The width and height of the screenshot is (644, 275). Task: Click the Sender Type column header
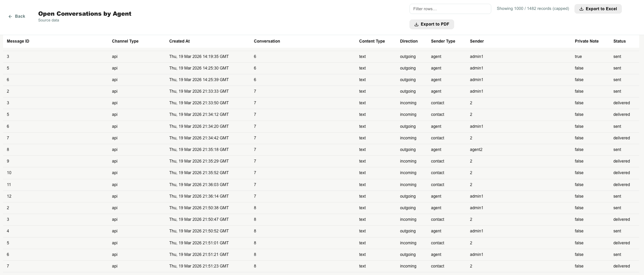pos(443,41)
